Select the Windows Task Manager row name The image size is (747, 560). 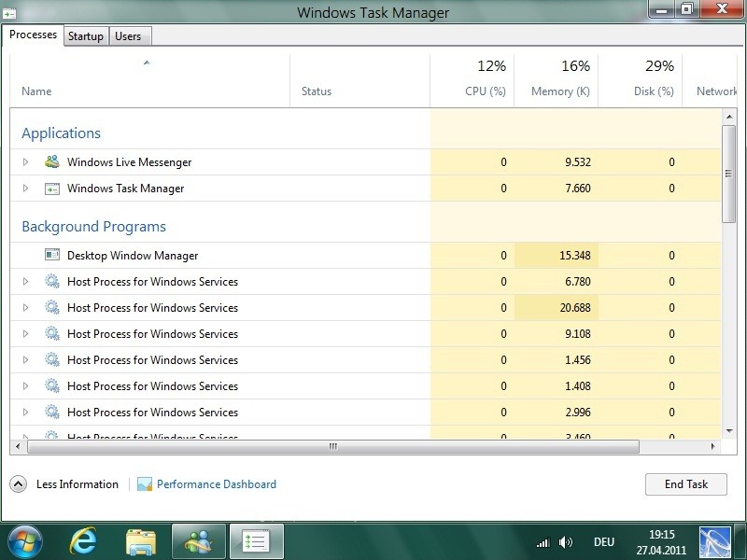[x=125, y=189]
